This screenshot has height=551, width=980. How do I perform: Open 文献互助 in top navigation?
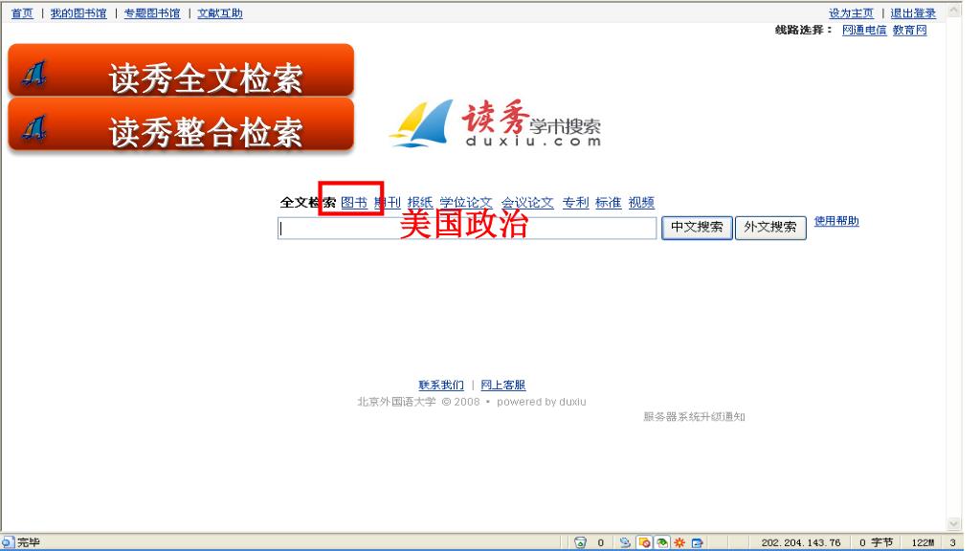[220, 13]
